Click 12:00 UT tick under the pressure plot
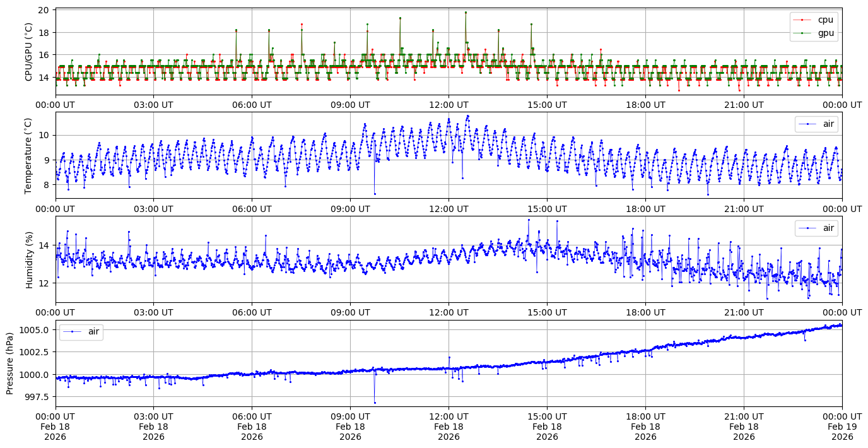 (x=449, y=416)
